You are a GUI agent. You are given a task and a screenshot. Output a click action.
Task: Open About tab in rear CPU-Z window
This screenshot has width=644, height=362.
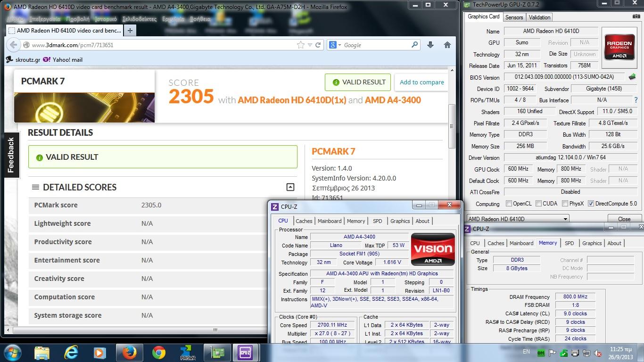(614, 243)
